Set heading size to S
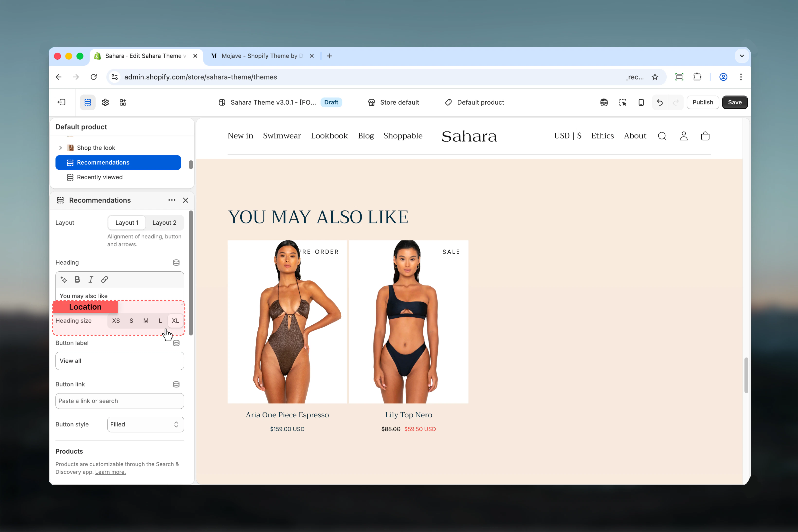The width and height of the screenshot is (798, 532). point(131,321)
